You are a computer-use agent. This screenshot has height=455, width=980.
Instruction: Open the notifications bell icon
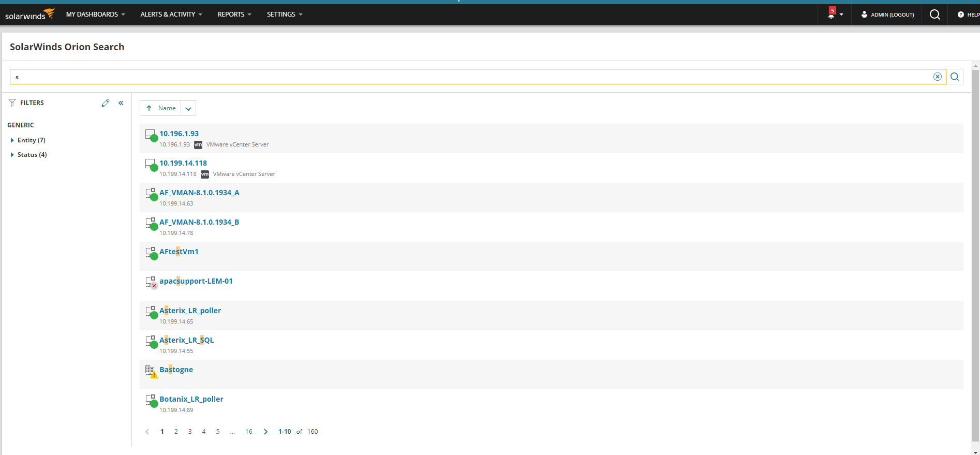click(831, 14)
